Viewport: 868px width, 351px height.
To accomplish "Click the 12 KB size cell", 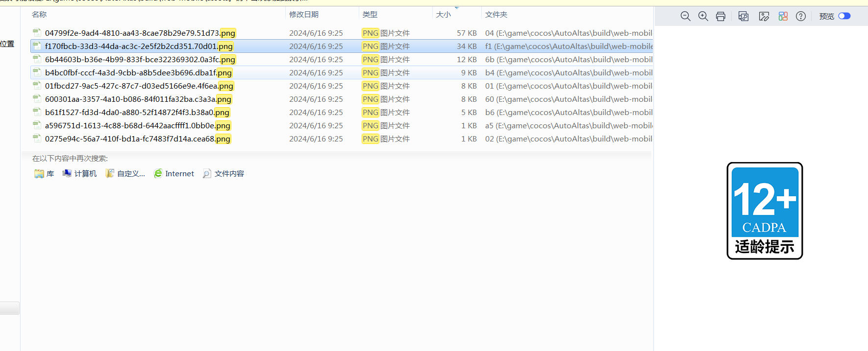I will click(x=467, y=59).
